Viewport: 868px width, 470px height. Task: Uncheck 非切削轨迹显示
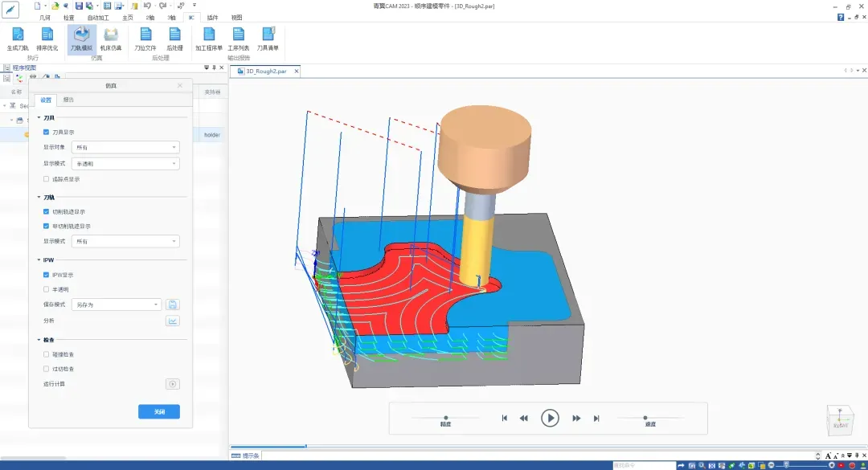point(46,226)
